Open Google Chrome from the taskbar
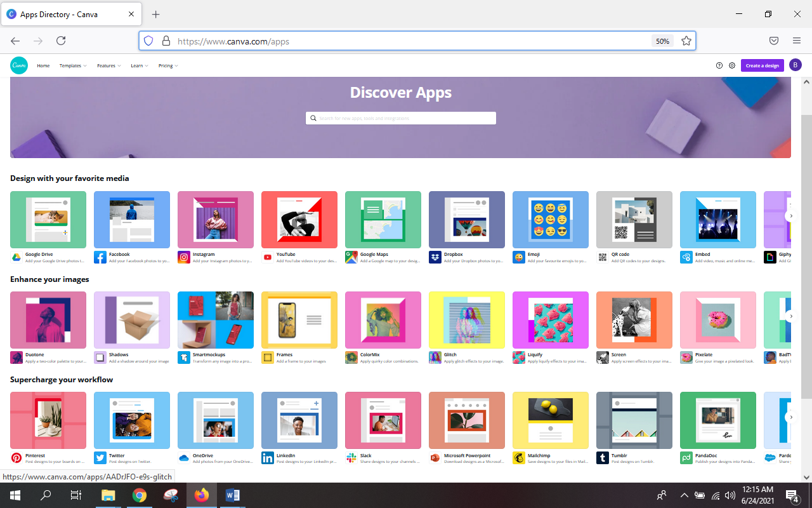The image size is (812, 508). click(x=140, y=495)
